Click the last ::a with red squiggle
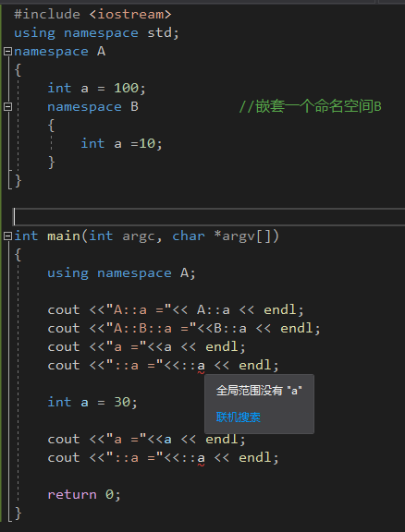This screenshot has height=532, width=405. tap(192, 459)
